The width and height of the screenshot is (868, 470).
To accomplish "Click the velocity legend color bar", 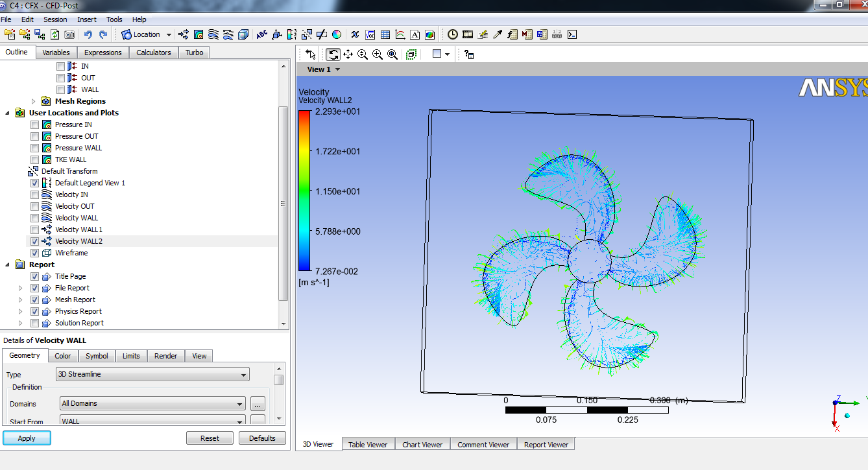I will point(304,191).
